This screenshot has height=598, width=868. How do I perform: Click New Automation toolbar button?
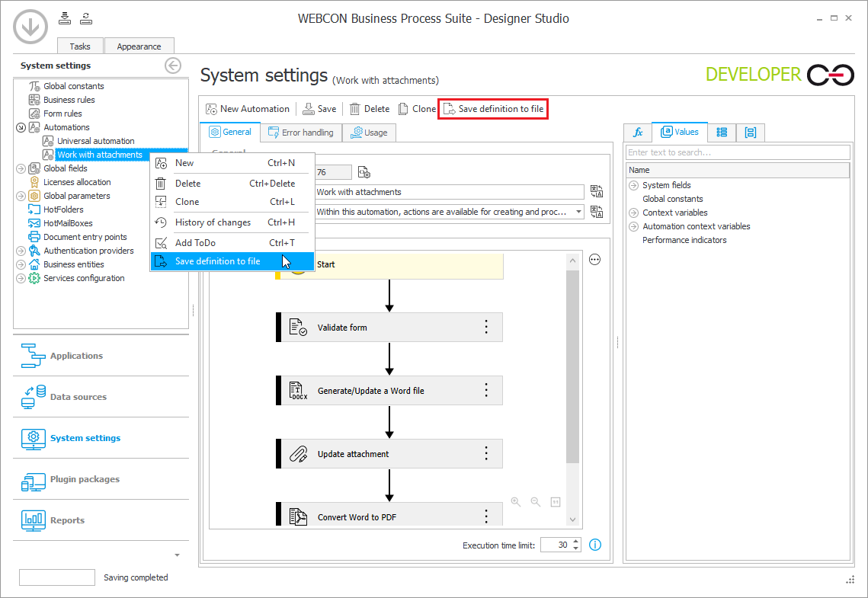248,109
